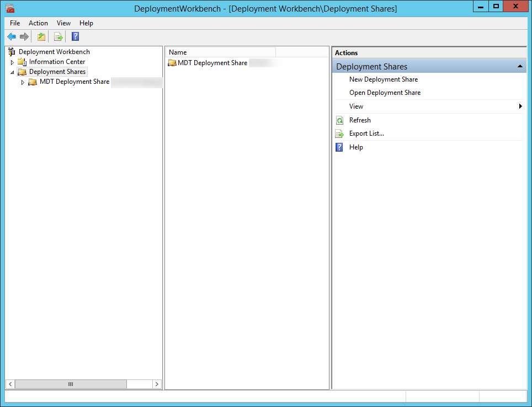Click the Information Center icon in the tree
This screenshot has height=407, width=532.
[23, 61]
